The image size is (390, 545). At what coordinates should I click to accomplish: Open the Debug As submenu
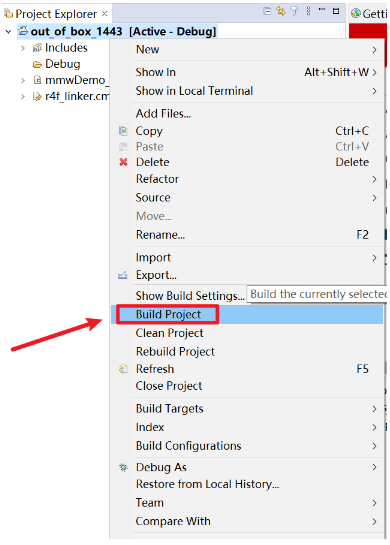(247, 467)
